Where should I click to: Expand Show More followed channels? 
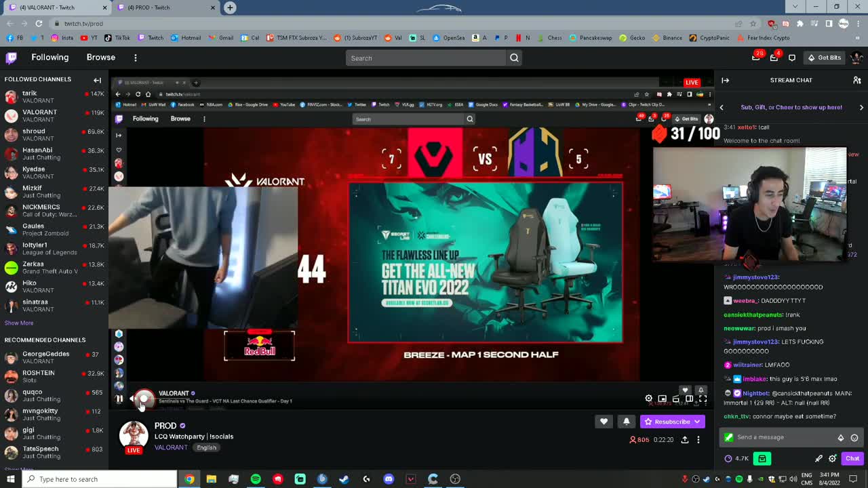pos(19,323)
